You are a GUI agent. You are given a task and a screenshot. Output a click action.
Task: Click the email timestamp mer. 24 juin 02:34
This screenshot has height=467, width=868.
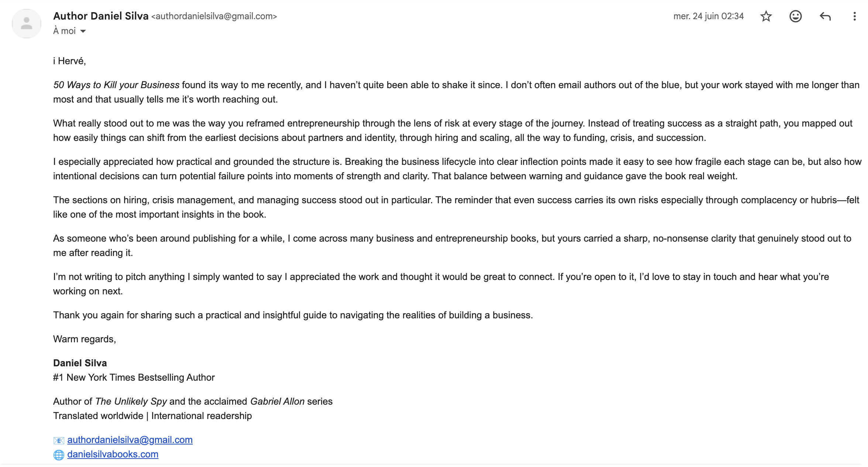[x=708, y=16]
